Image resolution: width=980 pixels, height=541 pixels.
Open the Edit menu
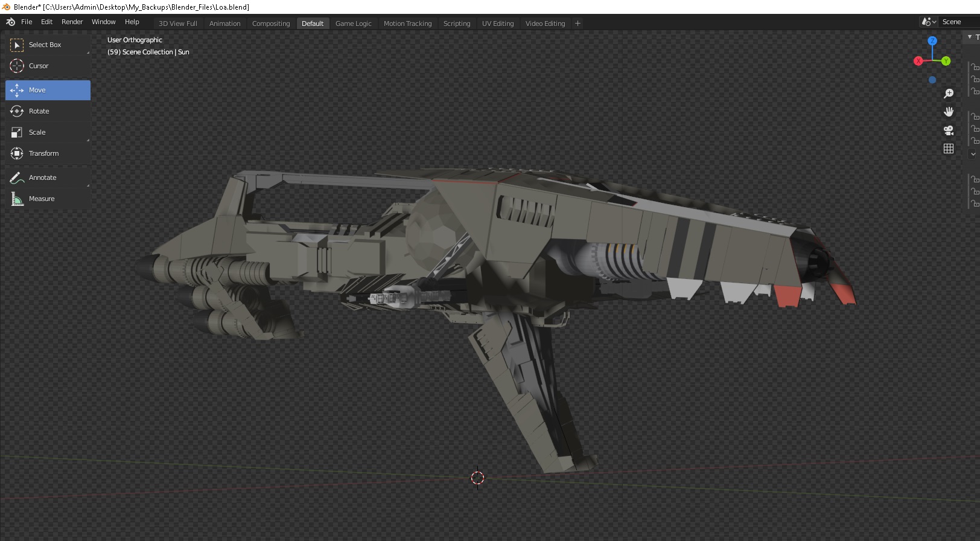46,22
